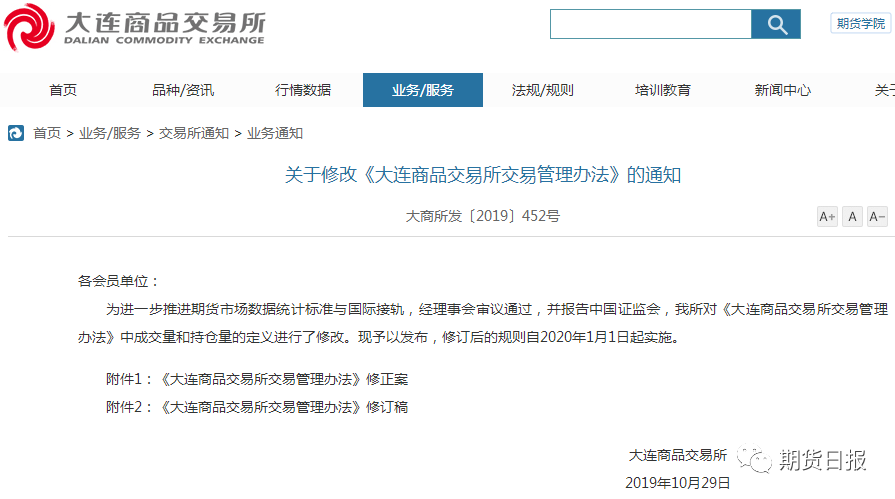Open the 首页 navigation tab
The image size is (895, 499).
pyautogui.click(x=63, y=90)
